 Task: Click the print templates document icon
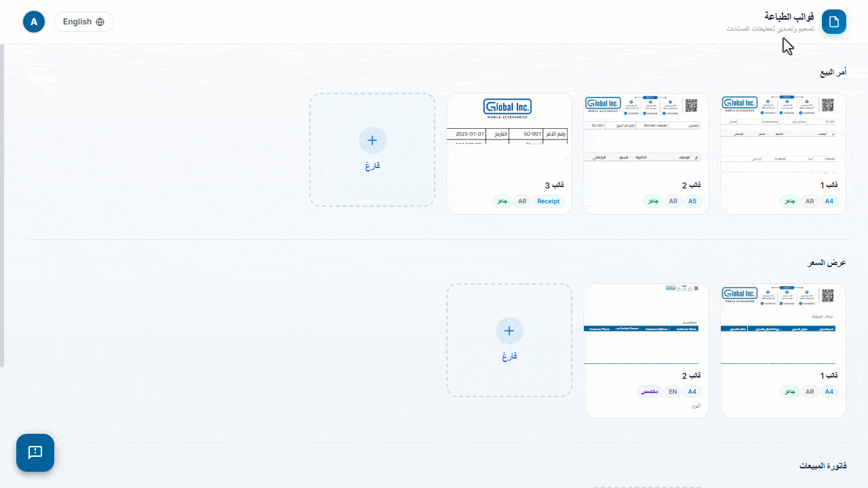click(834, 22)
